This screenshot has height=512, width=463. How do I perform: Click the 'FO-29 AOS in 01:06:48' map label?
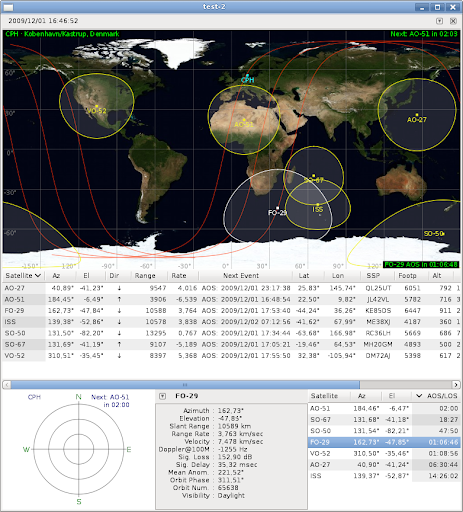(421, 264)
